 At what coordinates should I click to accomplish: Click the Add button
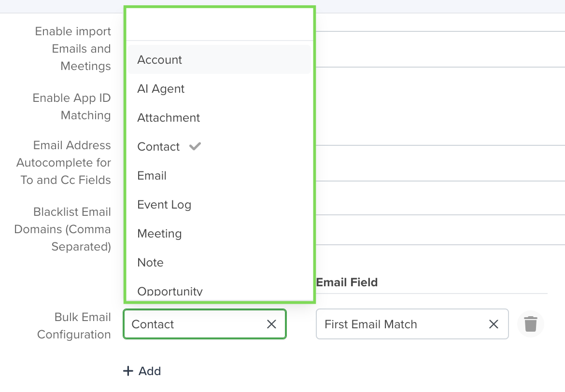pos(142,371)
